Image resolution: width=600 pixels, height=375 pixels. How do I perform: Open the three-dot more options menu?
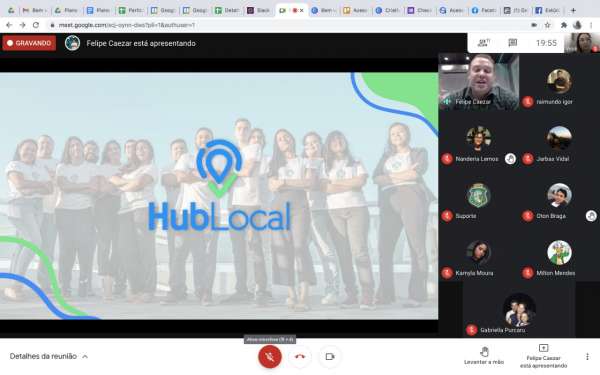click(587, 357)
